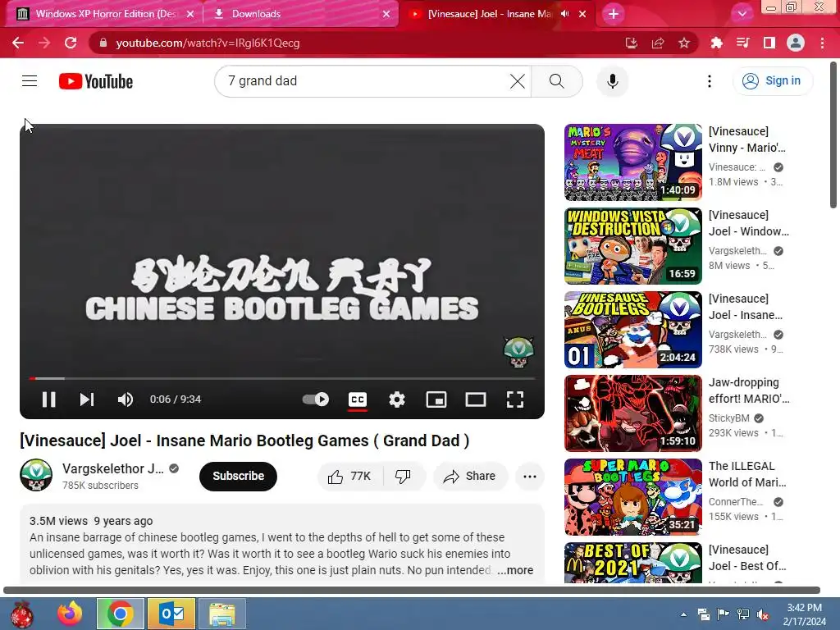Select the Vinesauce Joel YouTube tab
The image size is (840, 630).
tap(489, 14)
